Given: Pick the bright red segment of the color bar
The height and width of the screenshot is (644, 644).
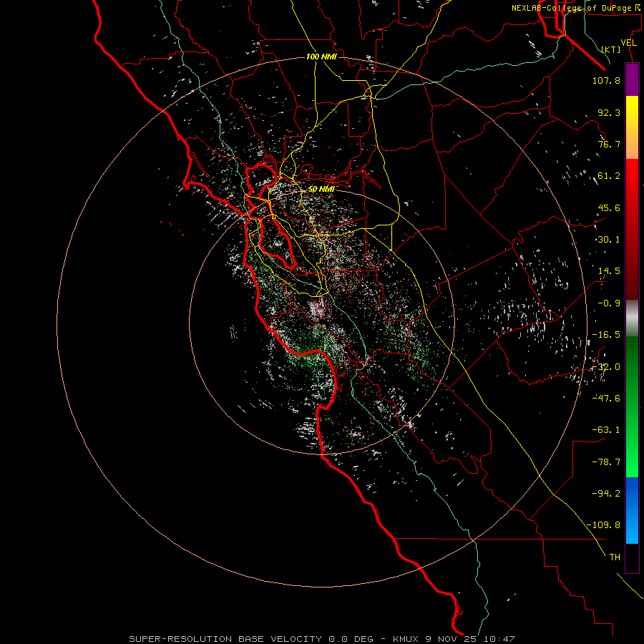Looking at the screenshot, I should pos(632,185).
